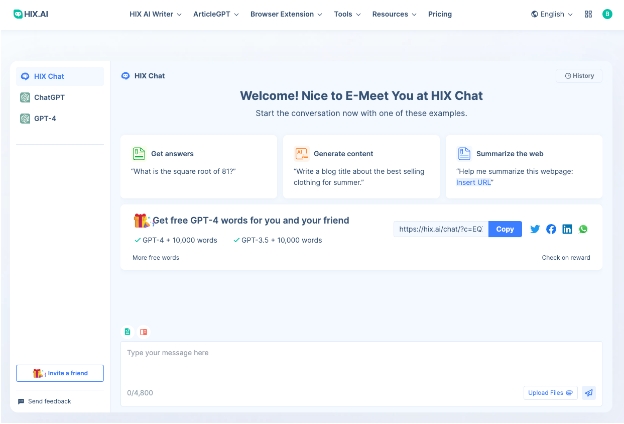Share the invite link on Twitter
This screenshot has height=424, width=624.
[x=535, y=229]
